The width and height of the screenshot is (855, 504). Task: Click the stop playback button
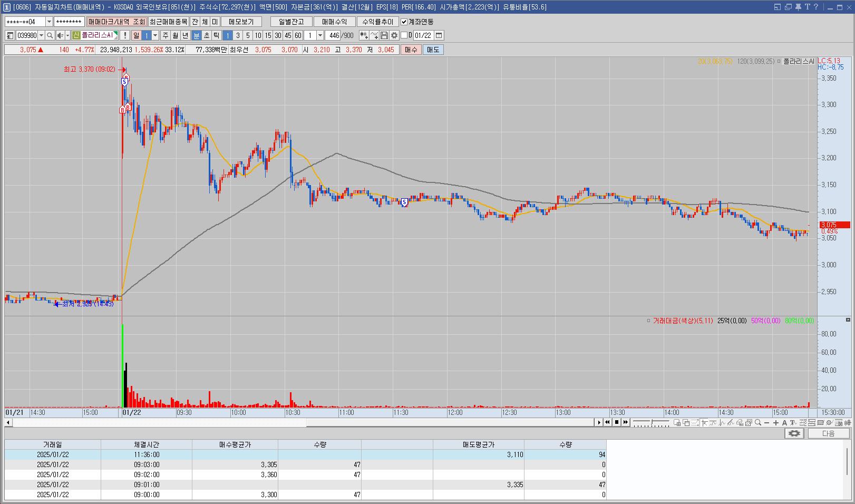(617, 422)
